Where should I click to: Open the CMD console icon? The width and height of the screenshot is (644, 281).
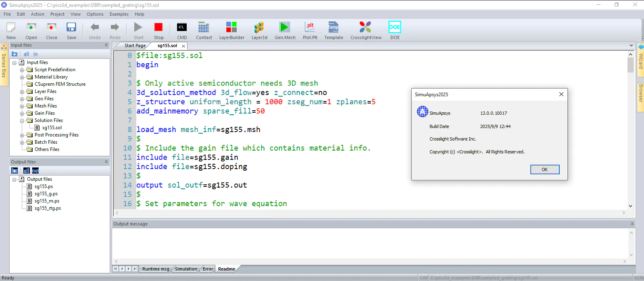182,27
